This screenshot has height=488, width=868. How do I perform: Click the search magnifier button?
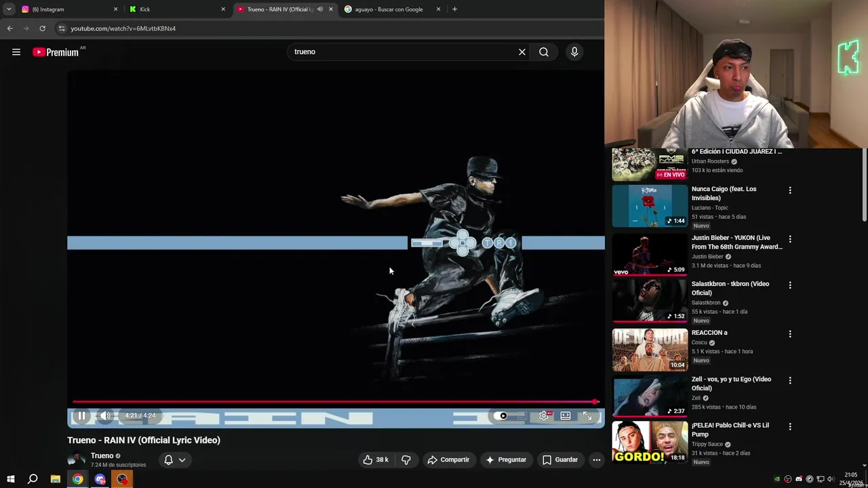(x=544, y=52)
